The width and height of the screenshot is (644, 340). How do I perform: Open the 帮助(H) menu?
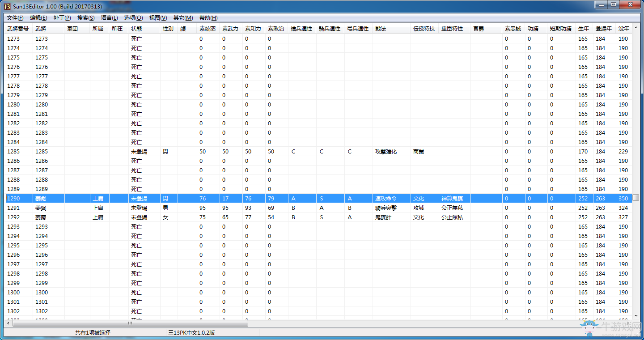point(208,18)
